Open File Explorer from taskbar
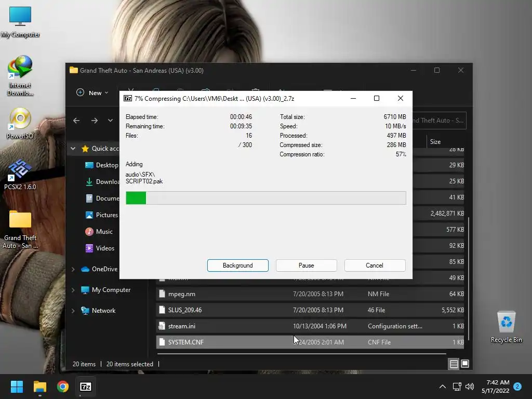This screenshot has width=532, height=399. coord(39,387)
